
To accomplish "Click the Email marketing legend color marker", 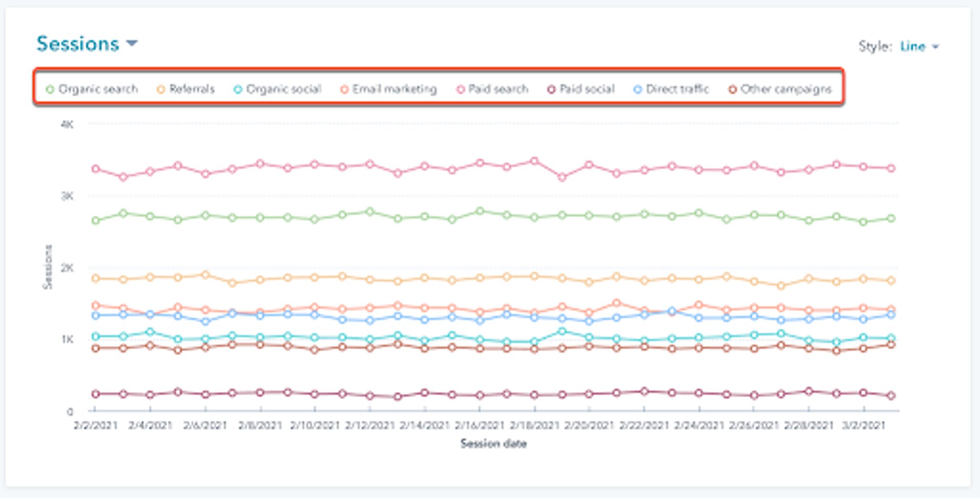I will [345, 88].
